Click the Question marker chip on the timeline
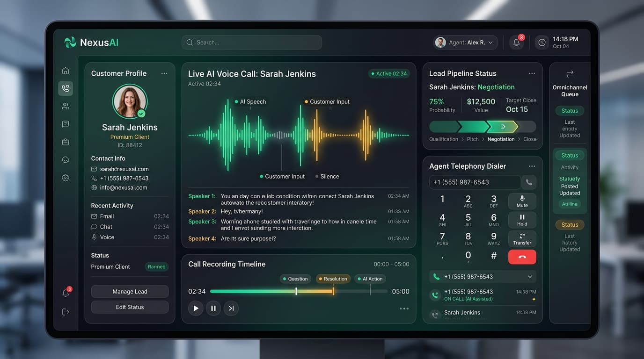Screen dimensions: 644x359 pos(295,279)
